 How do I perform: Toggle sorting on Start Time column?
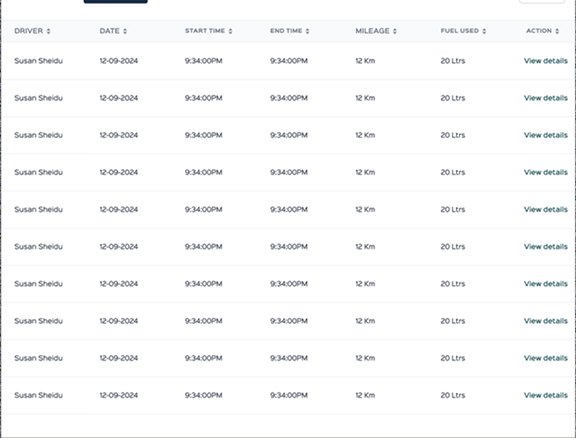[230, 31]
